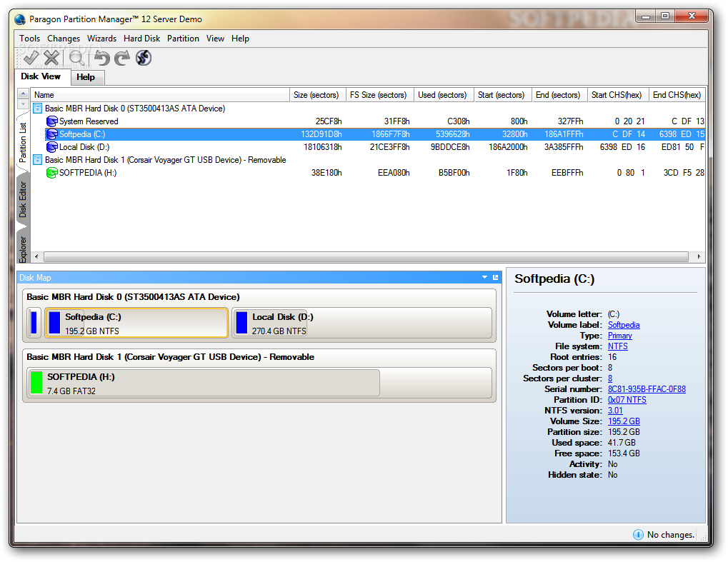The width and height of the screenshot is (728, 562).
Task: Click the End CHS(hex) column header
Action: click(x=677, y=95)
